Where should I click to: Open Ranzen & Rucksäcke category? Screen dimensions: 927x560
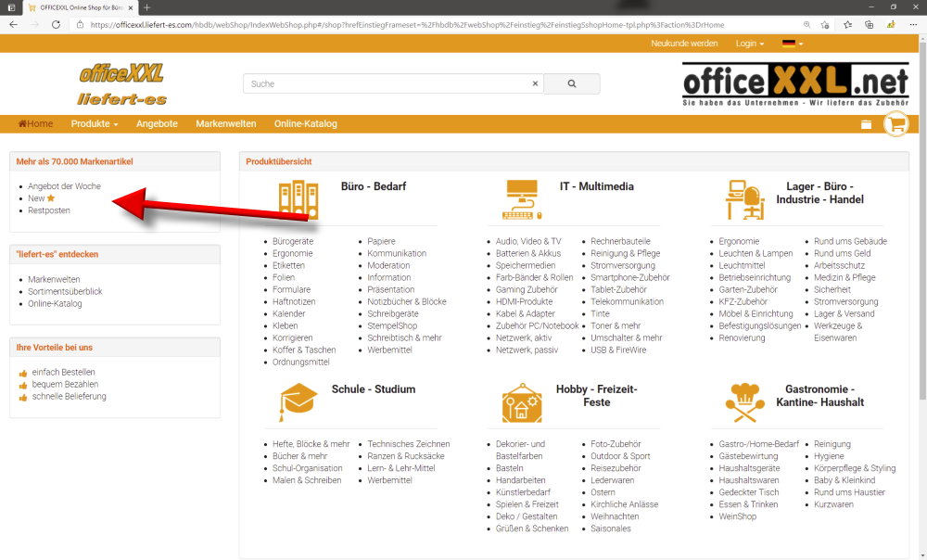click(x=406, y=456)
